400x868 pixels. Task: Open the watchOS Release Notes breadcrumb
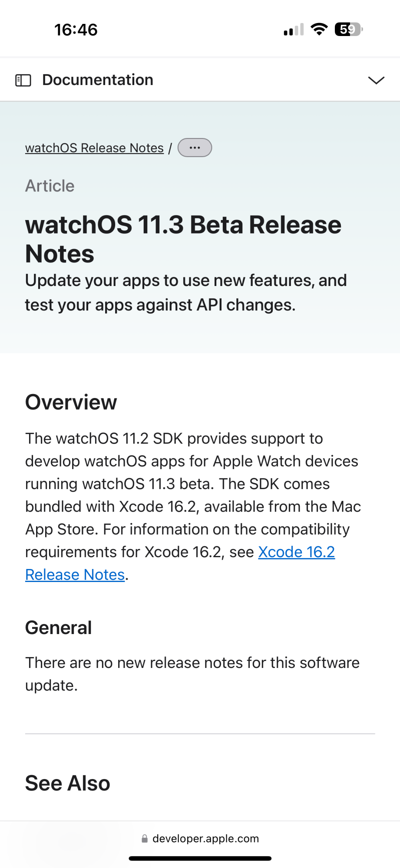coord(94,148)
